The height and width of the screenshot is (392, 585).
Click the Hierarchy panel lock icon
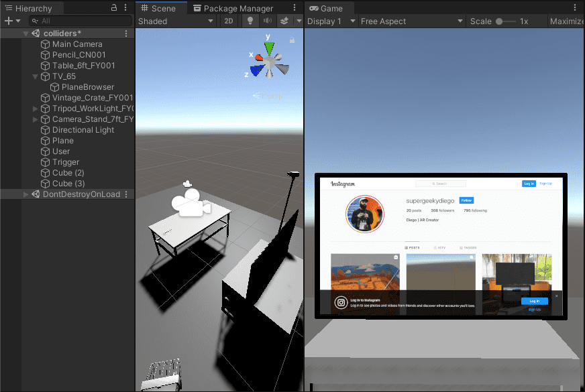pos(114,8)
